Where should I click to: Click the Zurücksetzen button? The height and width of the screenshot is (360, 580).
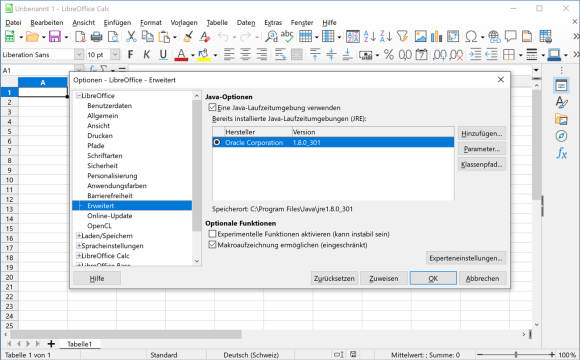pyautogui.click(x=334, y=278)
